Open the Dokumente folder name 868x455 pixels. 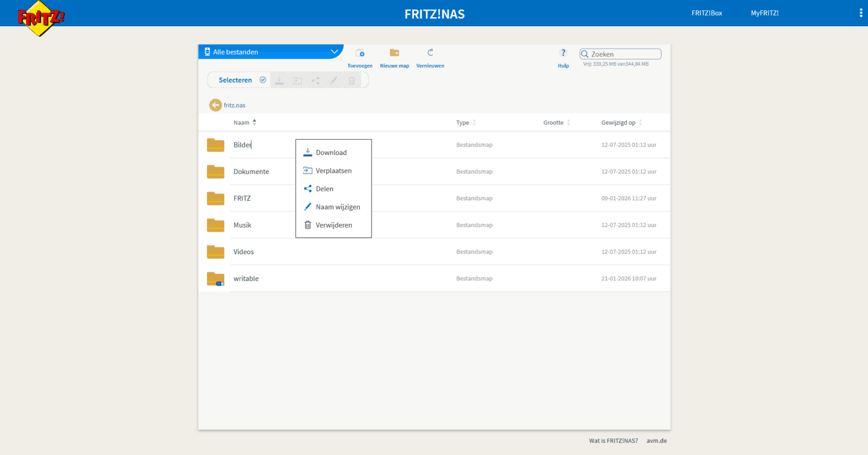(x=251, y=172)
